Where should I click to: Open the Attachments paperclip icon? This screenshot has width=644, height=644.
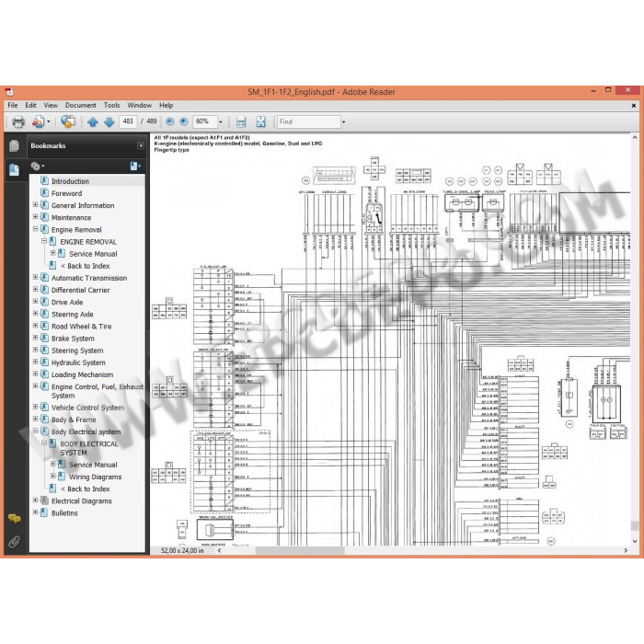(14, 542)
